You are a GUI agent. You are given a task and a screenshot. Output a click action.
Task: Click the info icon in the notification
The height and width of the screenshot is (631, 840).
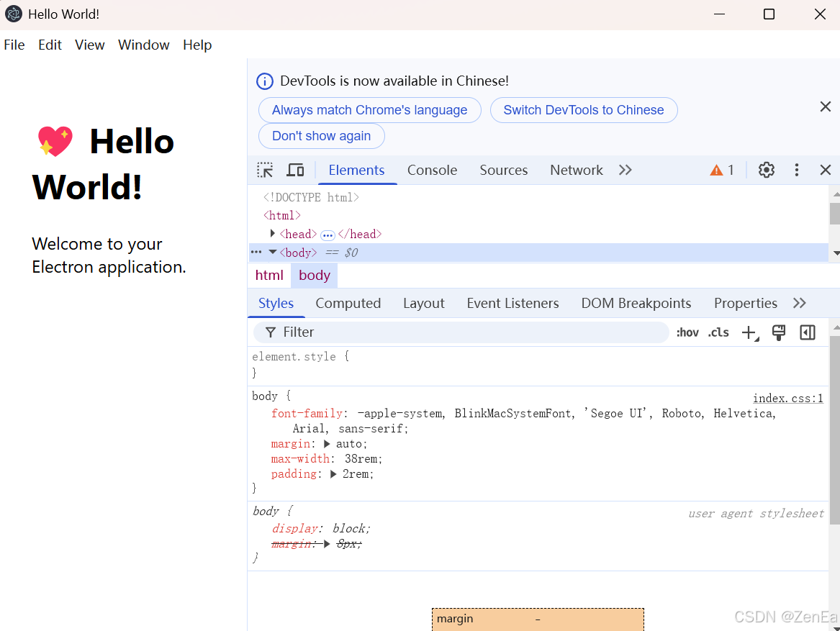265,81
